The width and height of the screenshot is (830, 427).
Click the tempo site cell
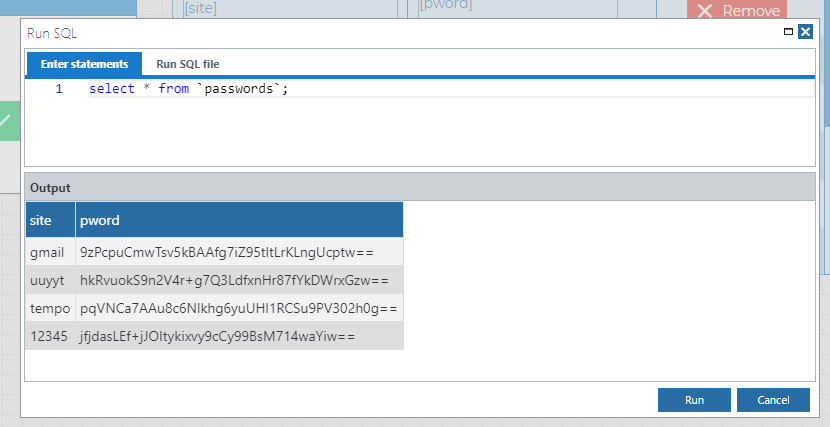(x=50, y=308)
